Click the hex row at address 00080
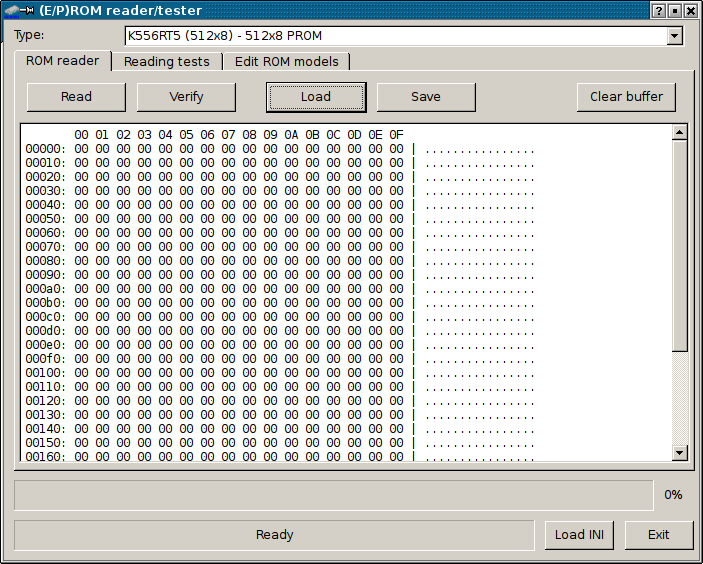This screenshot has height=564, width=703. (x=240, y=261)
